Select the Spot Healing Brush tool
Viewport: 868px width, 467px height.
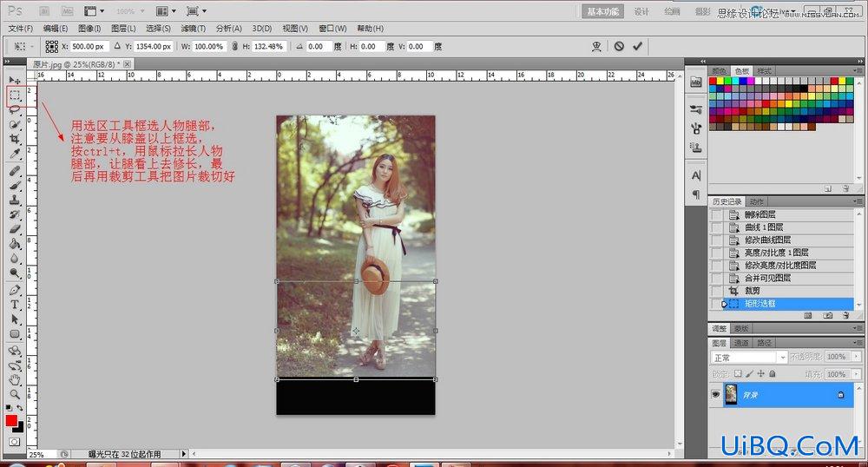point(15,171)
